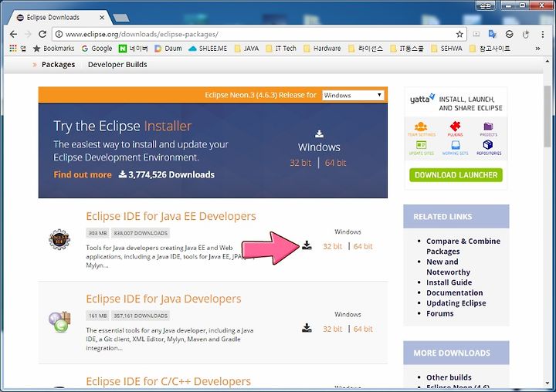This screenshot has height=392, width=556.
Task: Open the New and Noteworthy link
Action: click(448, 266)
